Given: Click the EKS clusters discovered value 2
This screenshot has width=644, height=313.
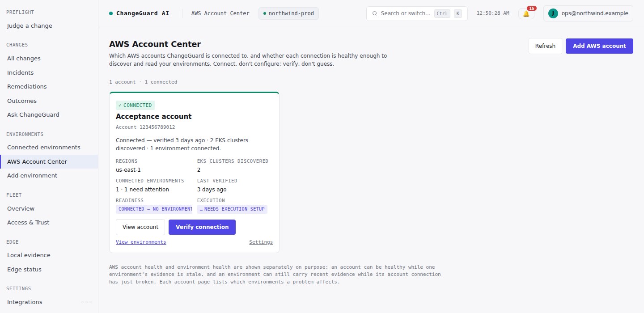Looking at the screenshot, I should tap(199, 170).
